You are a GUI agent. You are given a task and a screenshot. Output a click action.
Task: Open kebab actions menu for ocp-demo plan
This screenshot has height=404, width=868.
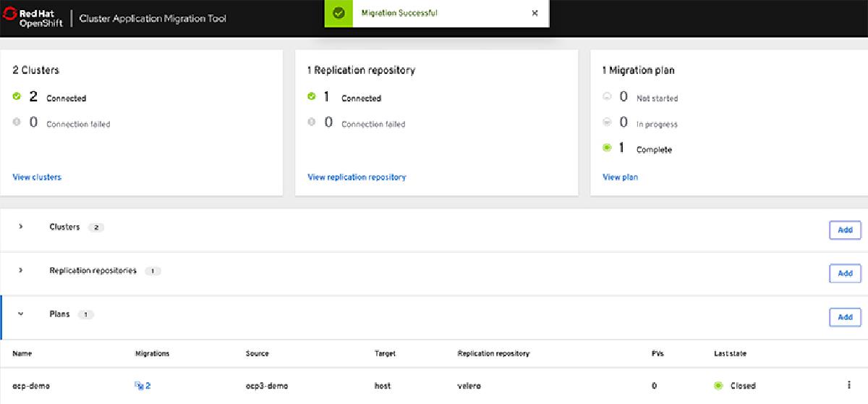pos(848,385)
